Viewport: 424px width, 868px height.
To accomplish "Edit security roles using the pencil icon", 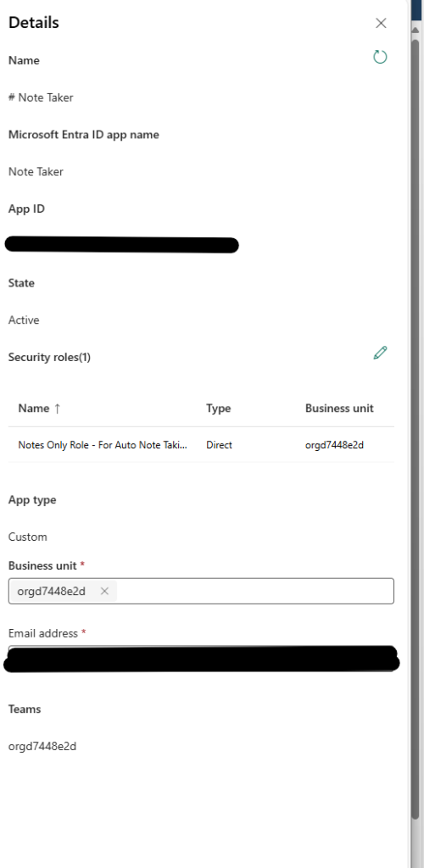I will pos(380,353).
